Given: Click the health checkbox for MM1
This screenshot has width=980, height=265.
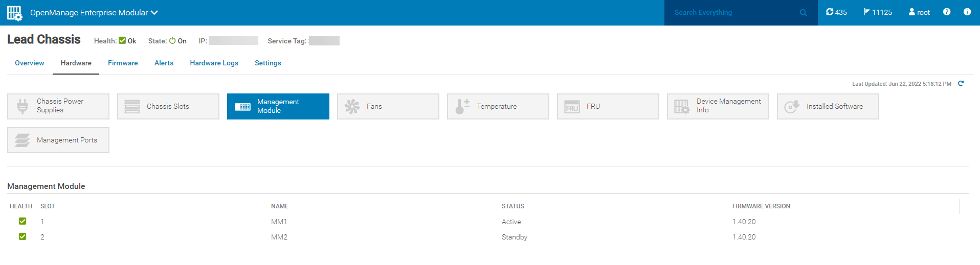Looking at the screenshot, I should [x=23, y=221].
